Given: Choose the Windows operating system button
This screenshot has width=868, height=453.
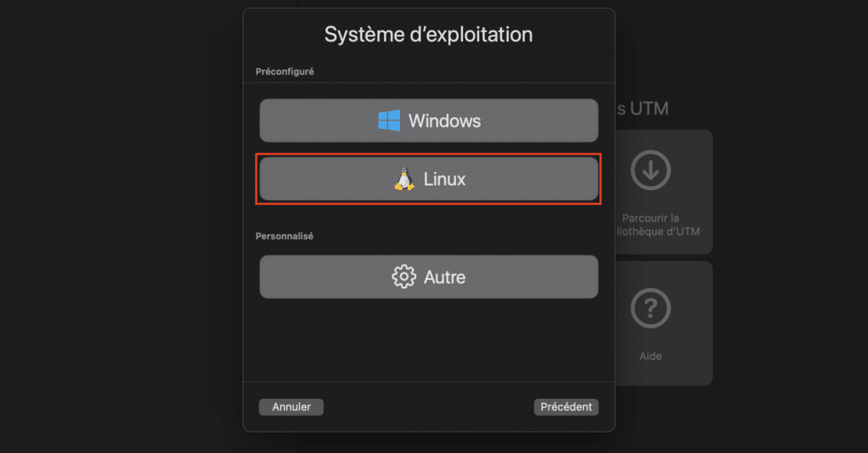Looking at the screenshot, I should 428,120.
